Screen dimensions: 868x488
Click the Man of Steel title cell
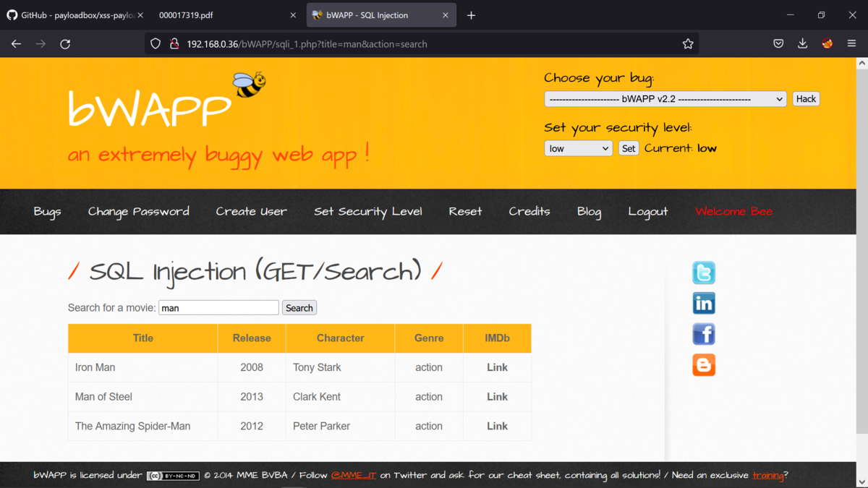(x=143, y=397)
